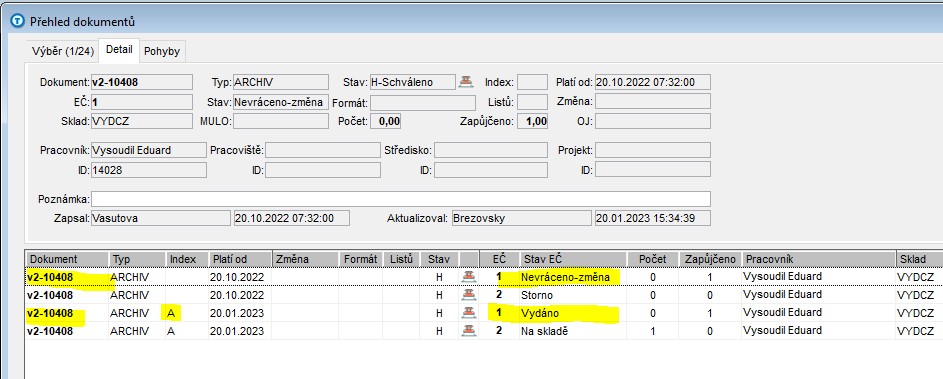Click Index A in the Vydáno row
Viewport: 943px width, 379px height.
click(171, 313)
